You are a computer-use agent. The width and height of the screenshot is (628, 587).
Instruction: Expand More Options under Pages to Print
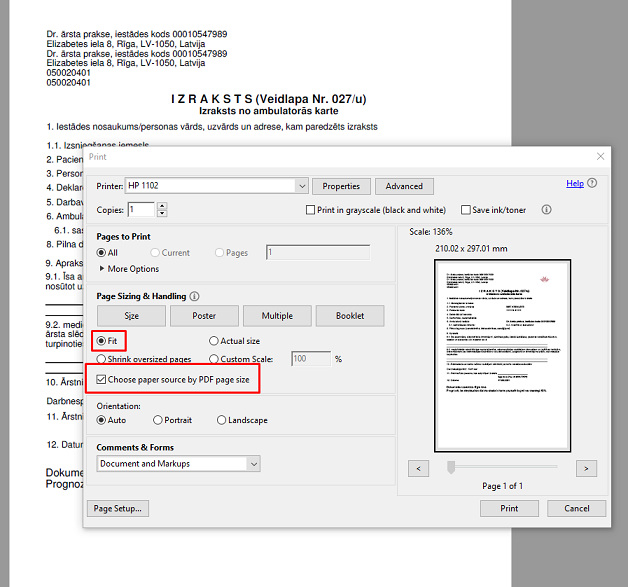tap(101, 269)
